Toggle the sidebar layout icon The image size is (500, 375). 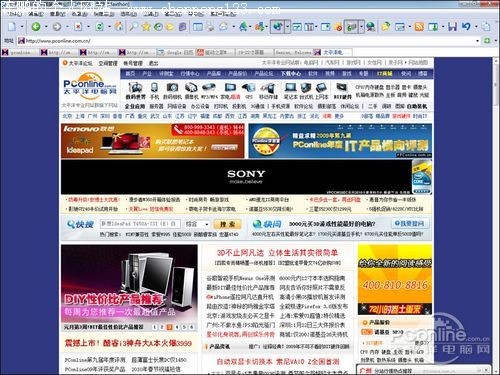pos(198,26)
